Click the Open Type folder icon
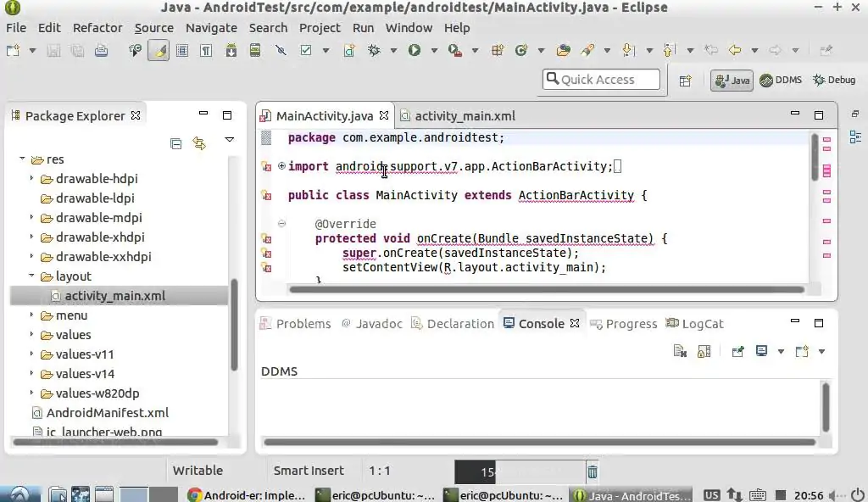 click(x=564, y=50)
